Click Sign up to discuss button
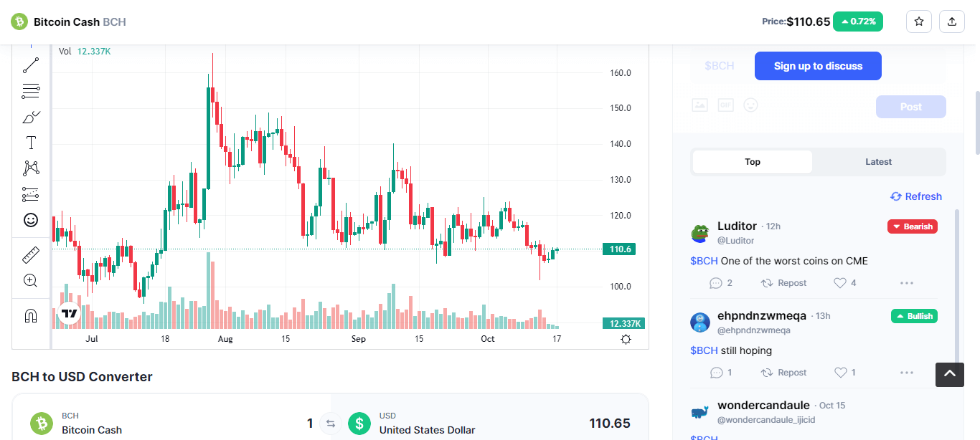 click(x=818, y=66)
